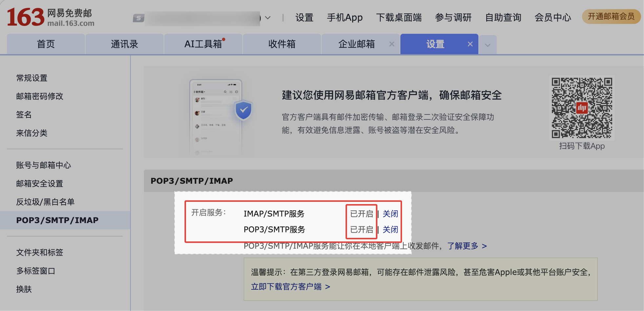The width and height of the screenshot is (644, 311).
Task: Click 立即下载官方客户端 link
Action: click(291, 287)
